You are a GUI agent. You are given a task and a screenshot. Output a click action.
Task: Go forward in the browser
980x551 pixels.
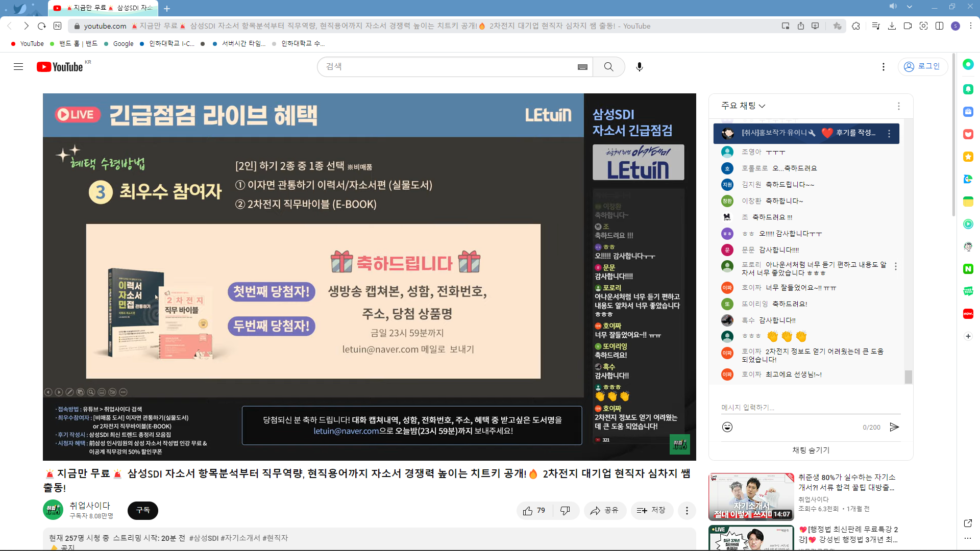(26, 26)
